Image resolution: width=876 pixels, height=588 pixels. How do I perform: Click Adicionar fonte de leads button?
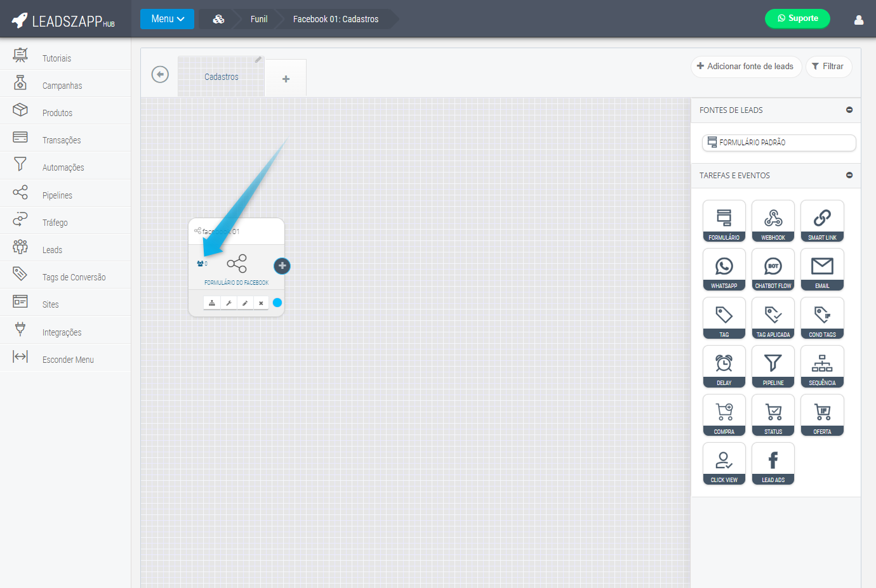tap(745, 67)
